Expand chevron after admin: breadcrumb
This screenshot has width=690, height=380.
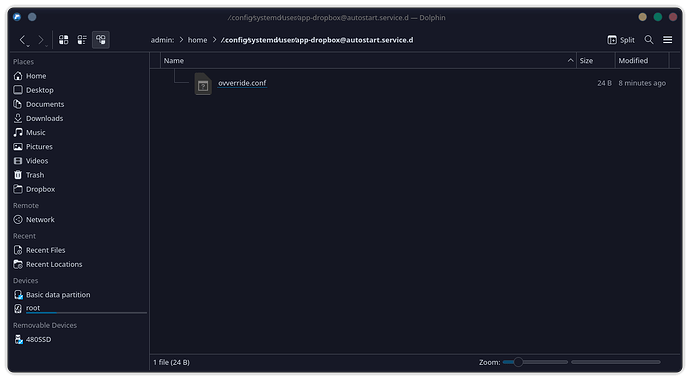(181, 40)
